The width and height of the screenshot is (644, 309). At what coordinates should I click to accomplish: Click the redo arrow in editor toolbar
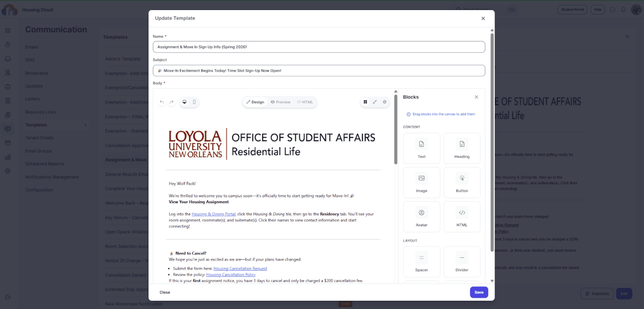tap(172, 102)
